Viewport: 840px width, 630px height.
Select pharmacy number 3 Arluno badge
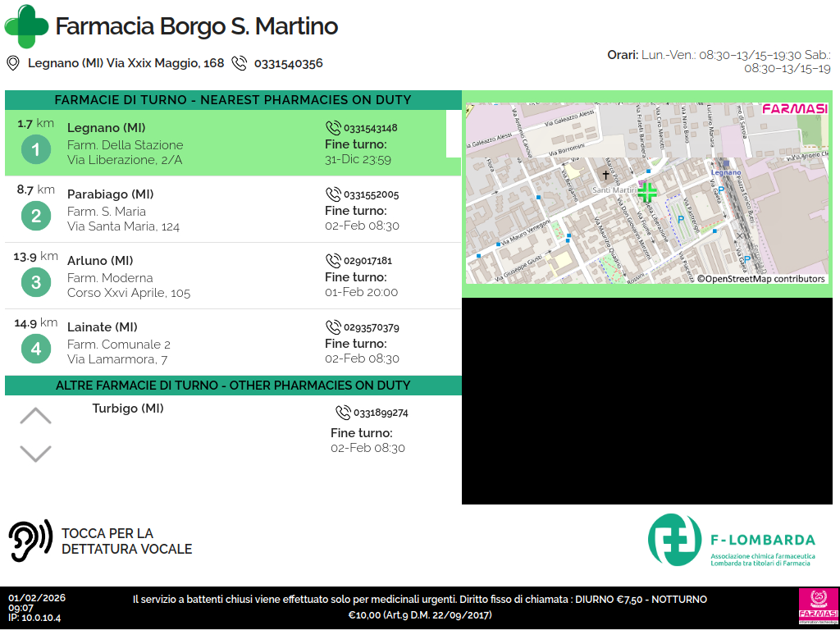[x=35, y=282]
